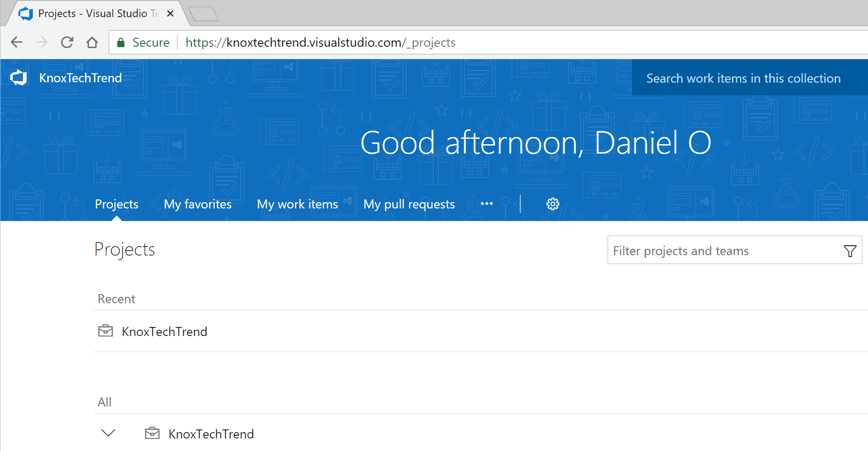Click the All section heading
This screenshot has height=451, width=868.
click(x=105, y=402)
